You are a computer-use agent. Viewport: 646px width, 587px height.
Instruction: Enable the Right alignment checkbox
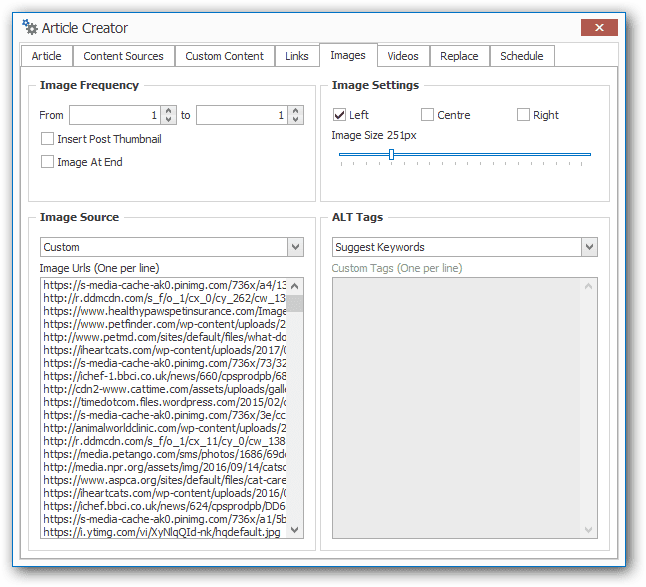(523, 115)
